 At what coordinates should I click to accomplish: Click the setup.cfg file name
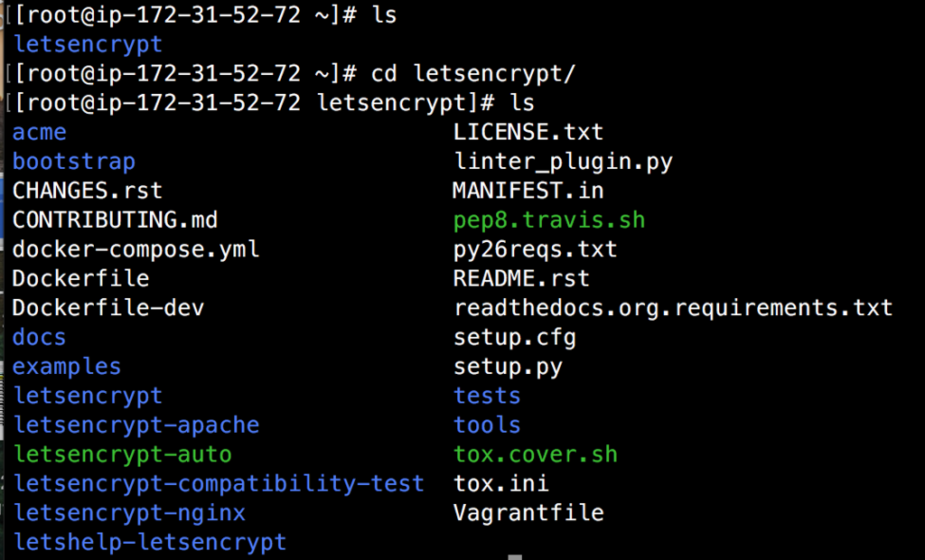pyautogui.click(x=514, y=338)
